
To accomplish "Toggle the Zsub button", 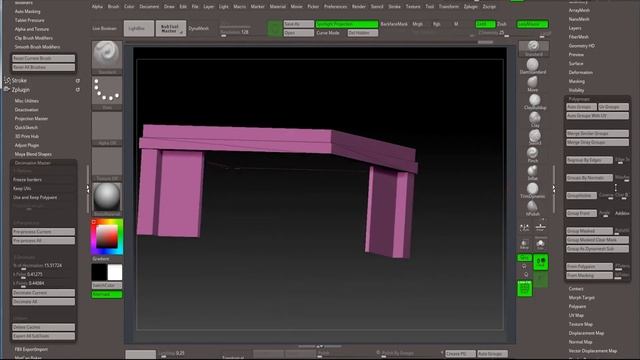I will (x=502, y=24).
